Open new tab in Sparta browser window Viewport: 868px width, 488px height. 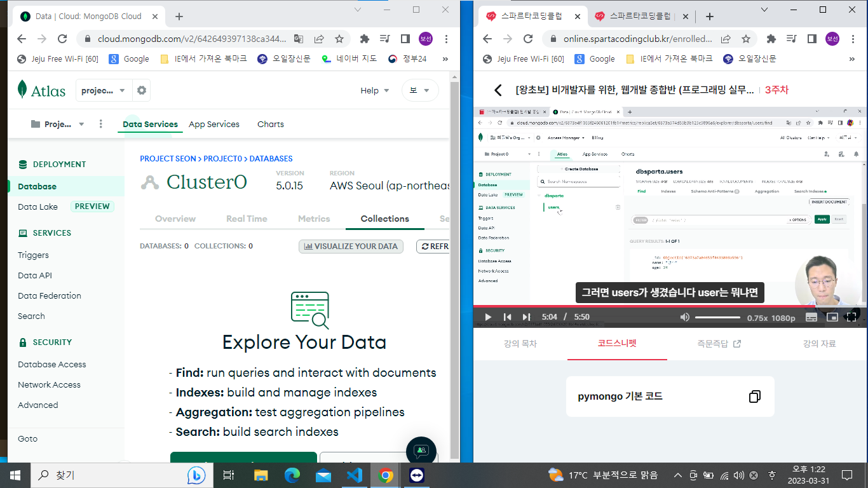[710, 17]
